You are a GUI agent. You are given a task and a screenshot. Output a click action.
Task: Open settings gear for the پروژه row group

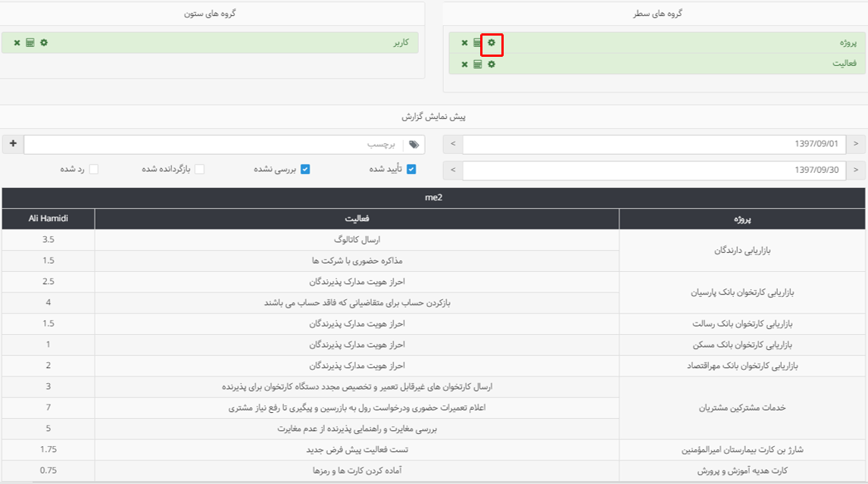click(492, 44)
